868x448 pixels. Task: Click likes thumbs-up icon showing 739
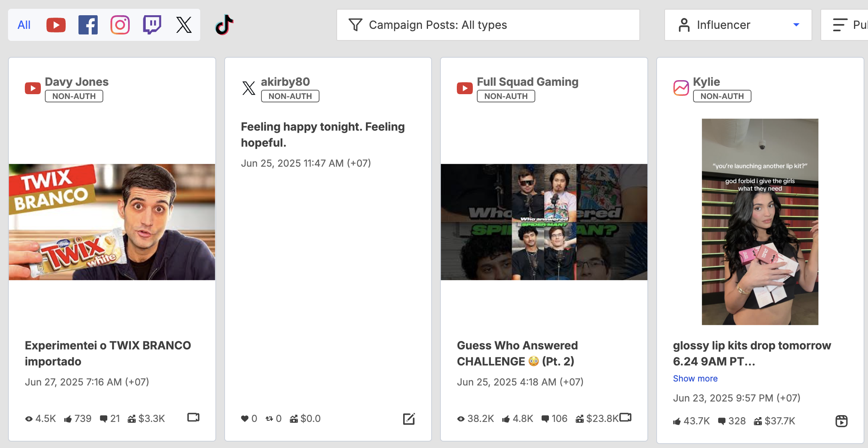[x=68, y=419]
